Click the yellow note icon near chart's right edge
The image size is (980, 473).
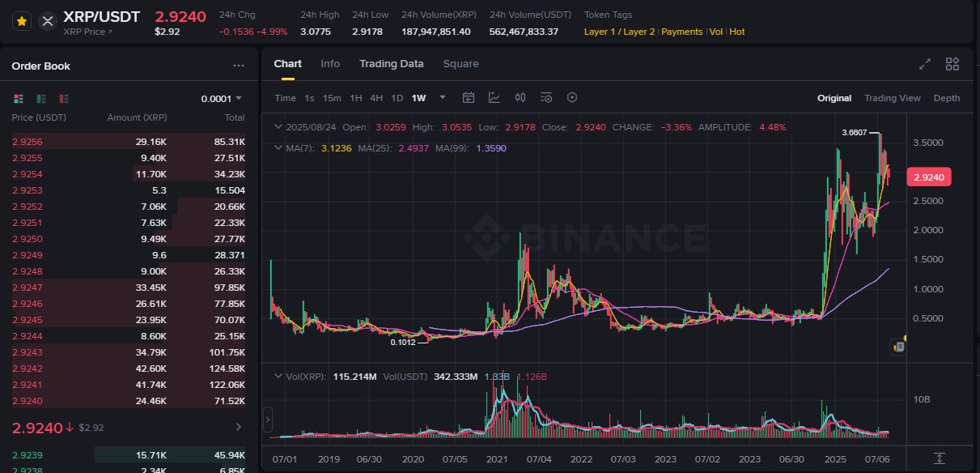pos(897,346)
